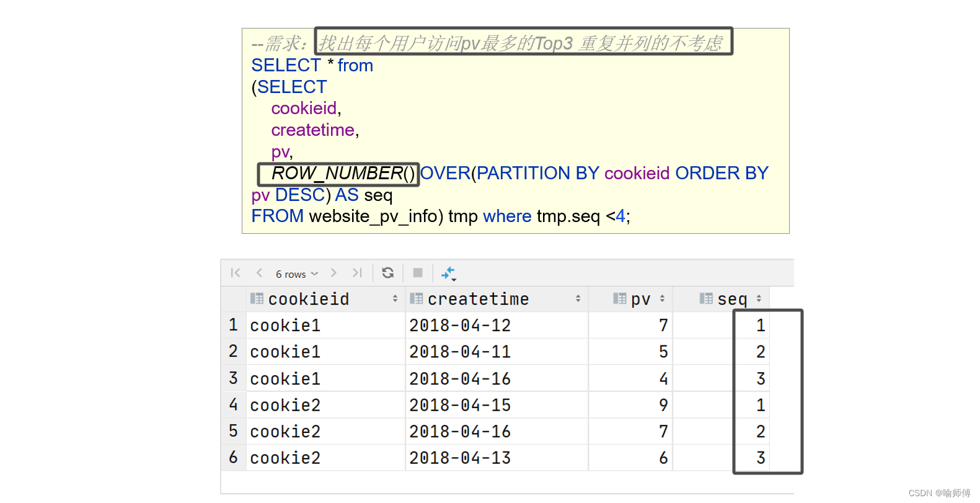Open the '6 rows' page size dropdown
980x503 pixels.
coord(297,274)
